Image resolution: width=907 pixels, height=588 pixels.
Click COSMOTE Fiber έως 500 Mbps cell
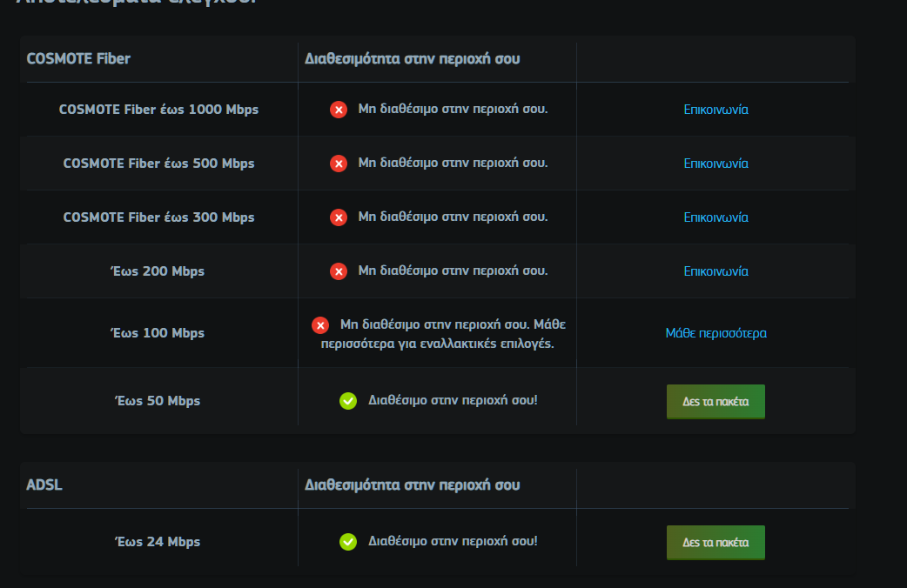point(159,164)
